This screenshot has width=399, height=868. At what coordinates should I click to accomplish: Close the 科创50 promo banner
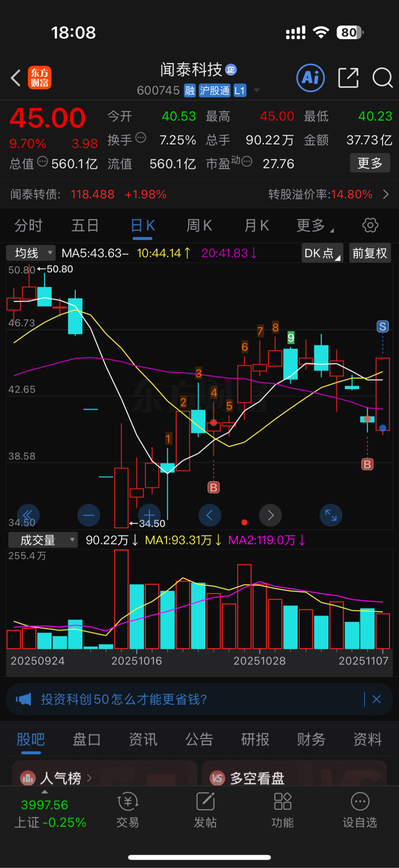[377, 699]
